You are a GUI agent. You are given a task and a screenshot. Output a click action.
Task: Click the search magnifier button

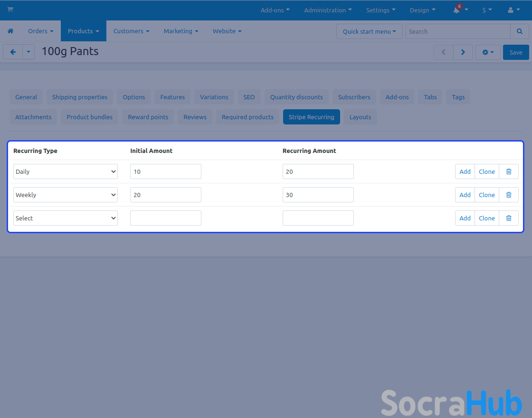pos(519,31)
